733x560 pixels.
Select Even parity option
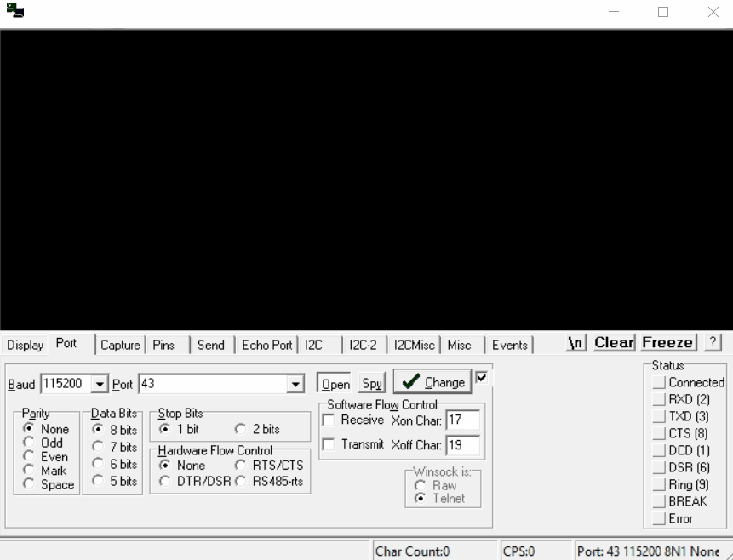29,457
